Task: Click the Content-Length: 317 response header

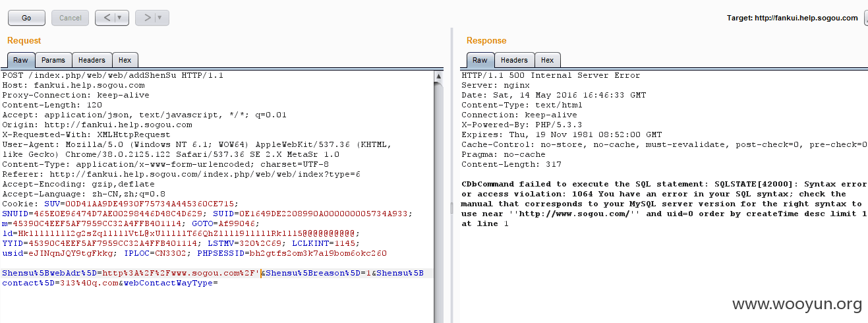Action: coord(511,164)
